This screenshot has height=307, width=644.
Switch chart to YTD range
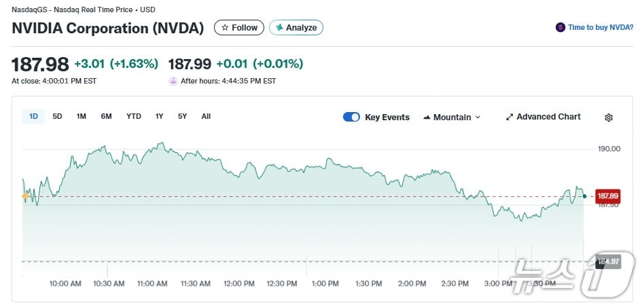134,116
